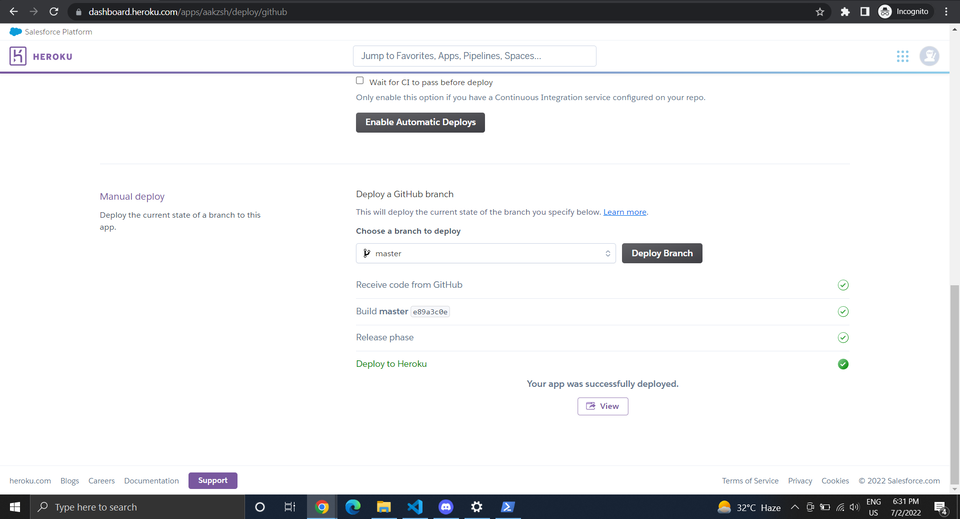Click green check beside Receive code from GitHub
This screenshot has width=960, height=519.
843,285
